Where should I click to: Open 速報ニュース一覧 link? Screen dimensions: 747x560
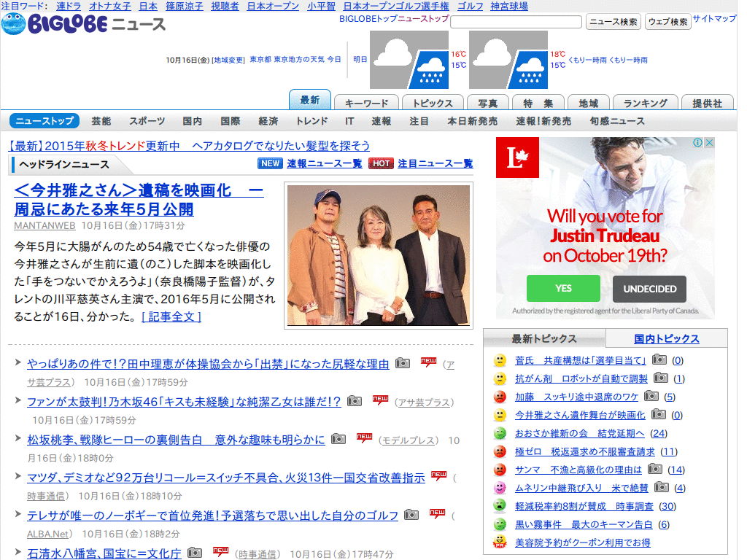(x=325, y=163)
